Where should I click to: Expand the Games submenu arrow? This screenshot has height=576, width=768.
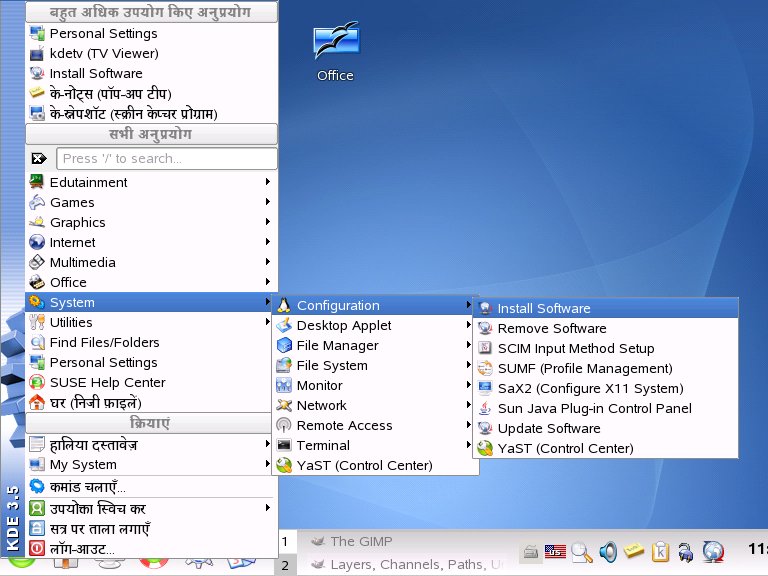tap(267, 202)
